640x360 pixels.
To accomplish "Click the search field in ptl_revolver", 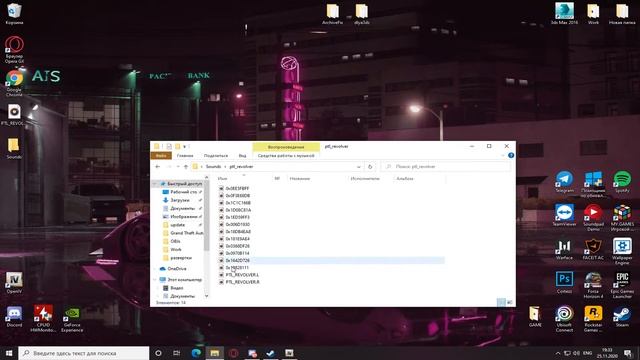I will [x=446, y=167].
